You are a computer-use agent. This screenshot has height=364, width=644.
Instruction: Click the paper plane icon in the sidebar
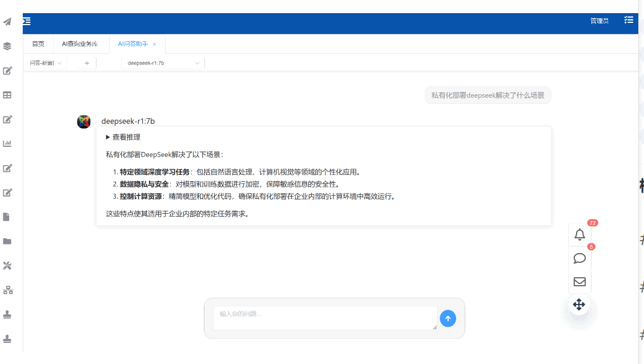[7, 22]
